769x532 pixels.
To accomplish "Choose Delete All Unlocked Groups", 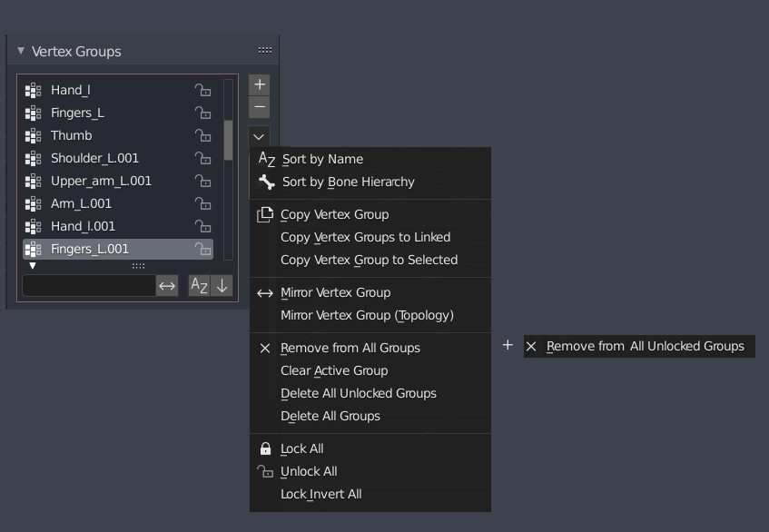I will pyautogui.click(x=359, y=393).
